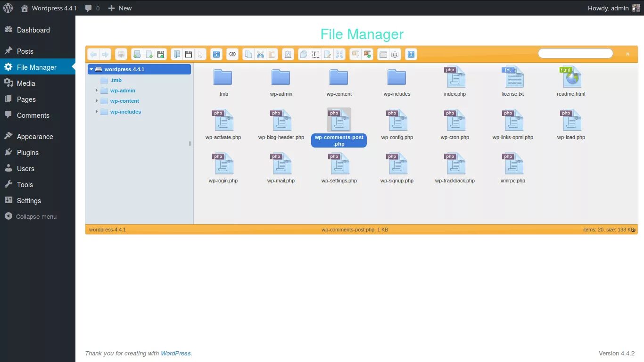Image resolution: width=644 pixels, height=362 pixels.
Task: Select the wp-login.php file
Action: click(x=223, y=169)
